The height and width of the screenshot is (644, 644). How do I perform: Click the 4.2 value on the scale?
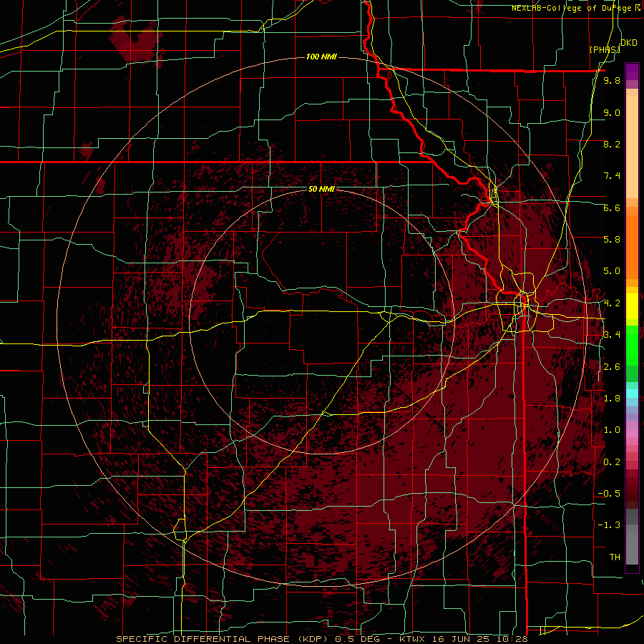pyautogui.click(x=612, y=303)
